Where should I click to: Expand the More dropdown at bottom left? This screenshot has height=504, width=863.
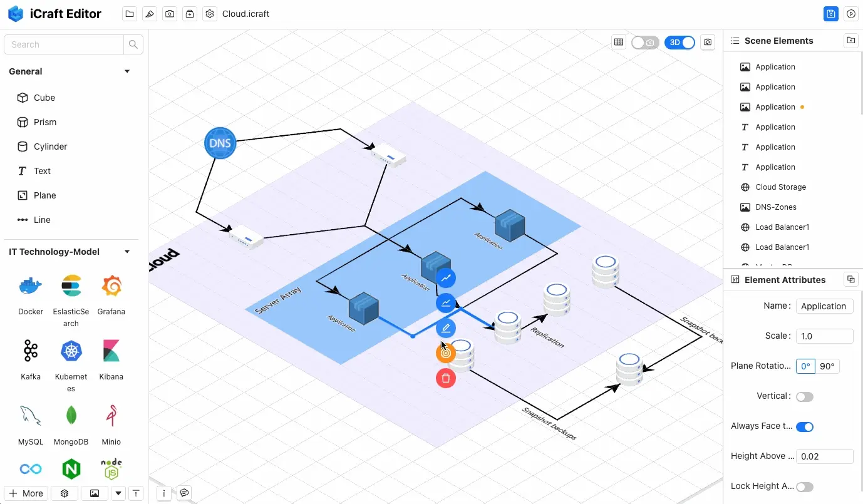[25, 493]
